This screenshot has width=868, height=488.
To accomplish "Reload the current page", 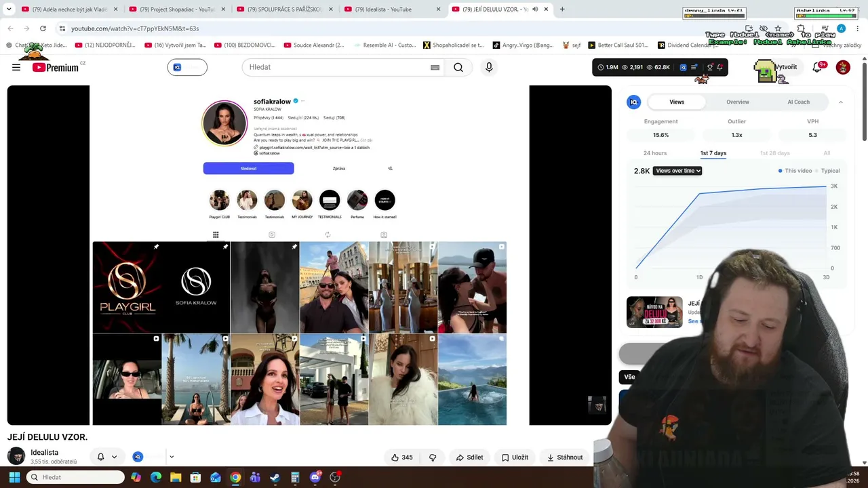I will (x=43, y=28).
